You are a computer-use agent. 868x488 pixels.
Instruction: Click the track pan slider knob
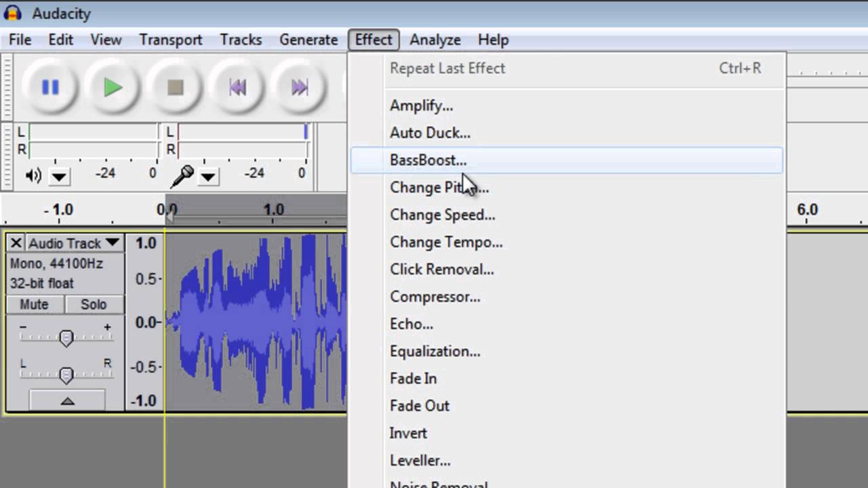[x=66, y=375]
